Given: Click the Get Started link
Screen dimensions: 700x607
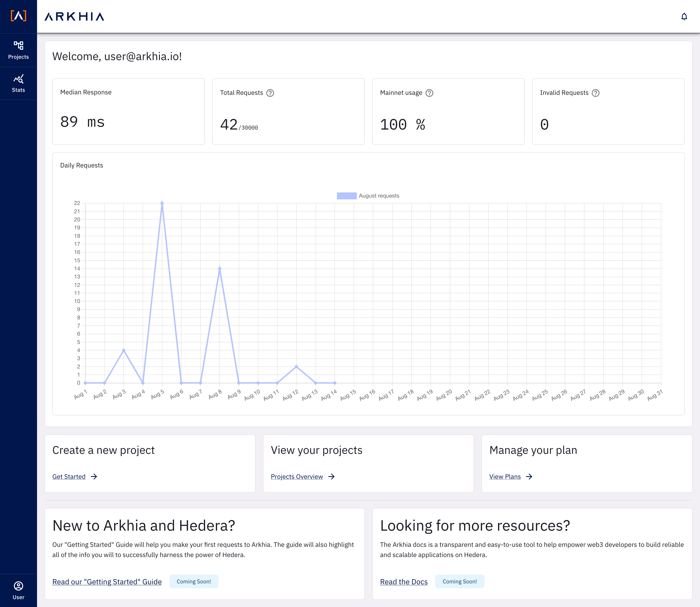Looking at the screenshot, I should (69, 477).
